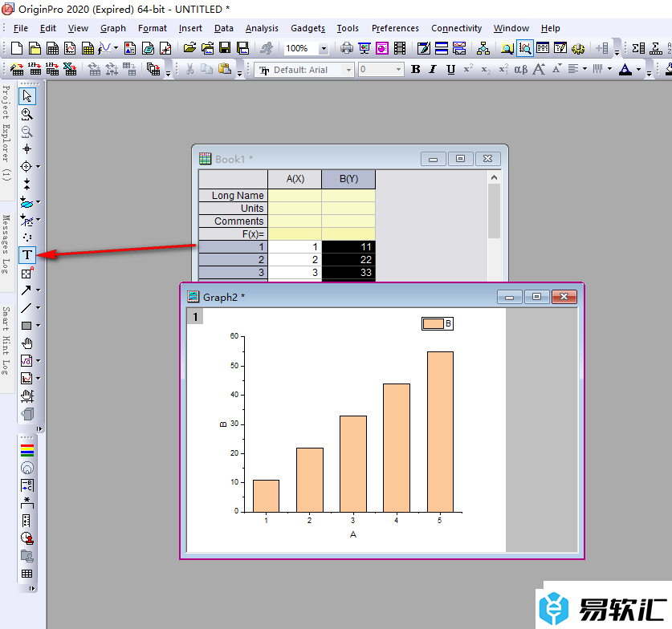Open the Graph menu
This screenshot has height=629, width=672.
pyautogui.click(x=113, y=28)
